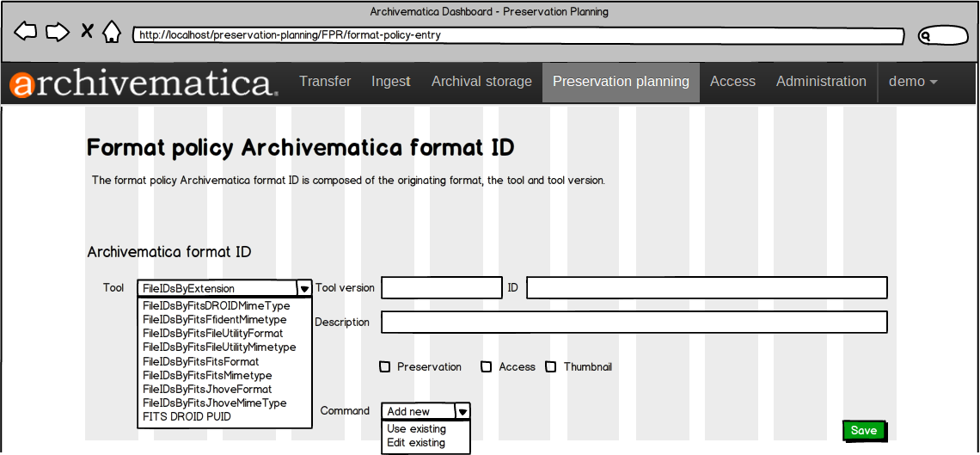Viewport: 980px width, 455px height.
Task: Expand the Command dropdown arrow
Action: (x=462, y=412)
